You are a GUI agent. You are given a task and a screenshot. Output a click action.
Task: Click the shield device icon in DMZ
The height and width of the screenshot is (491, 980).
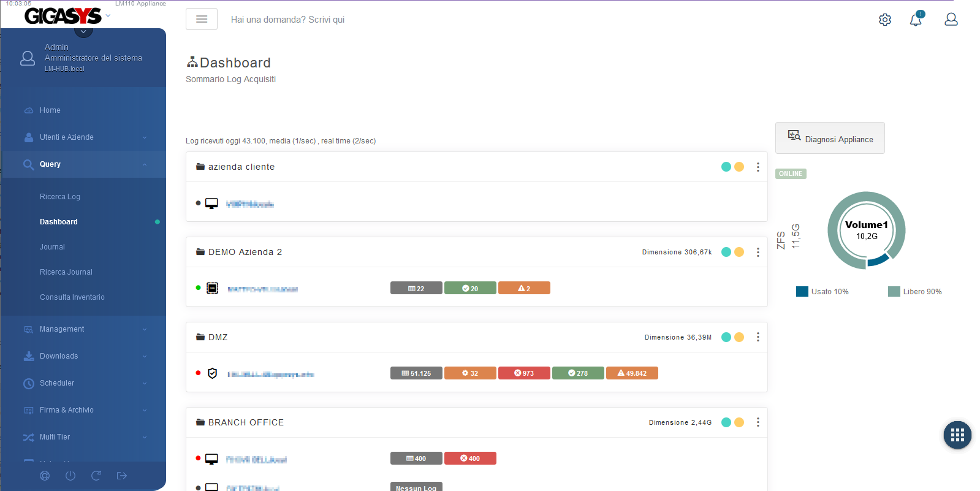click(213, 373)
